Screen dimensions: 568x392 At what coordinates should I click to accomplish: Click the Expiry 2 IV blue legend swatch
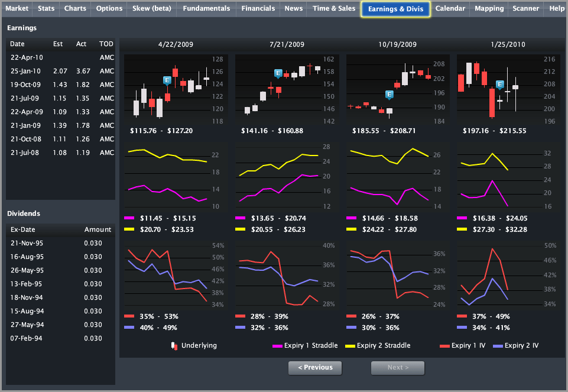(498, 346)
